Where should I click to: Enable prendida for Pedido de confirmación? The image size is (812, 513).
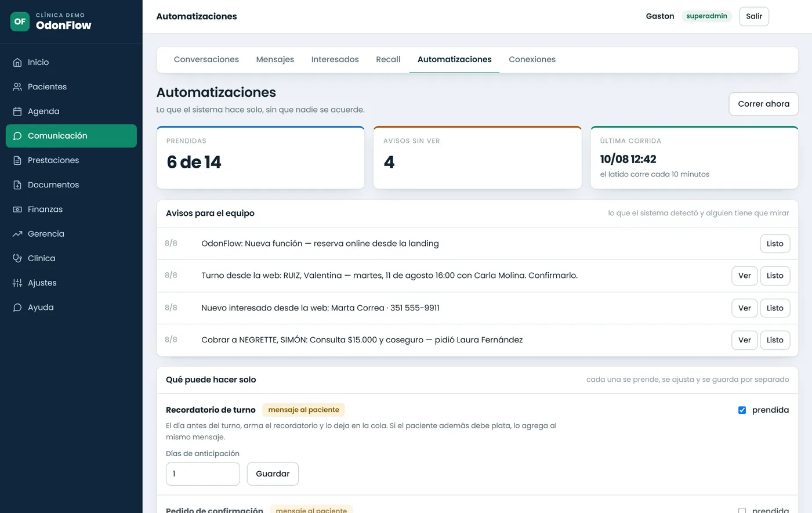742,511
